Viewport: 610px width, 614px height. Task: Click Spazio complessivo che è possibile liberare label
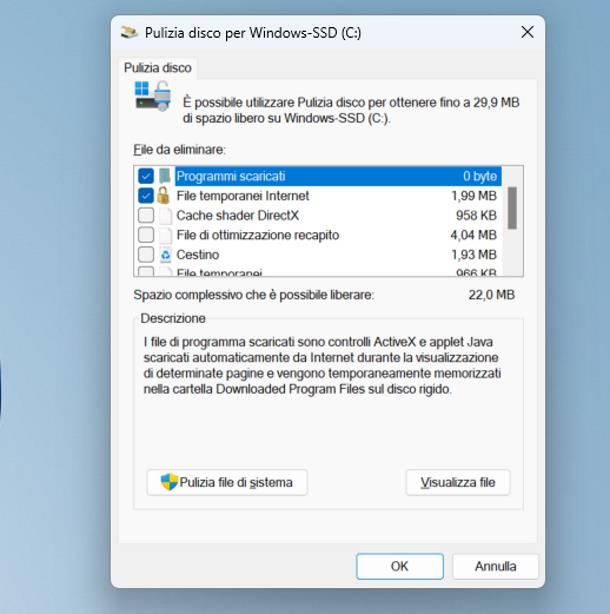(254, 295)
